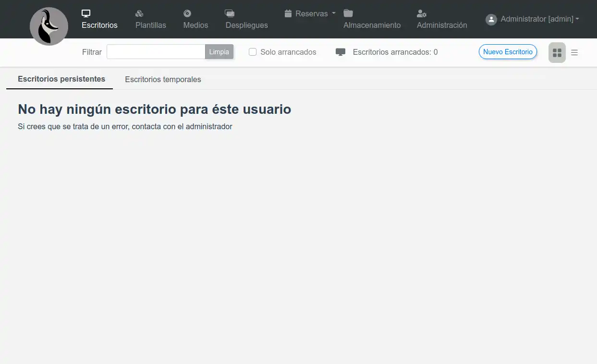
Task: Expand the Reservas dropdown menu
Action: (310, 13)
